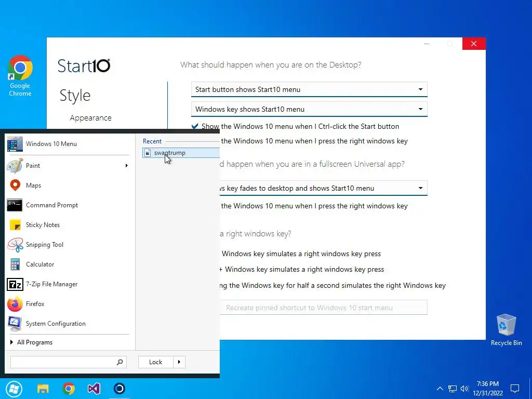Select Sticky Notes menu entry label

[43, 225]
